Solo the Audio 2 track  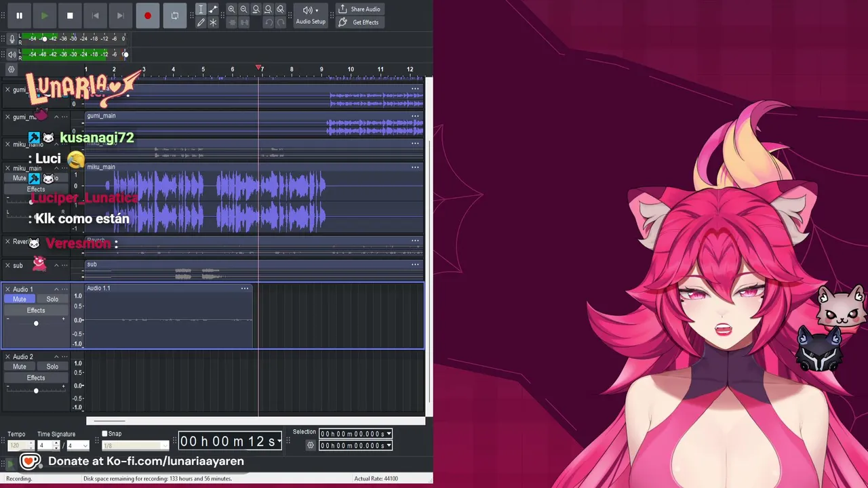pos(52,367)
